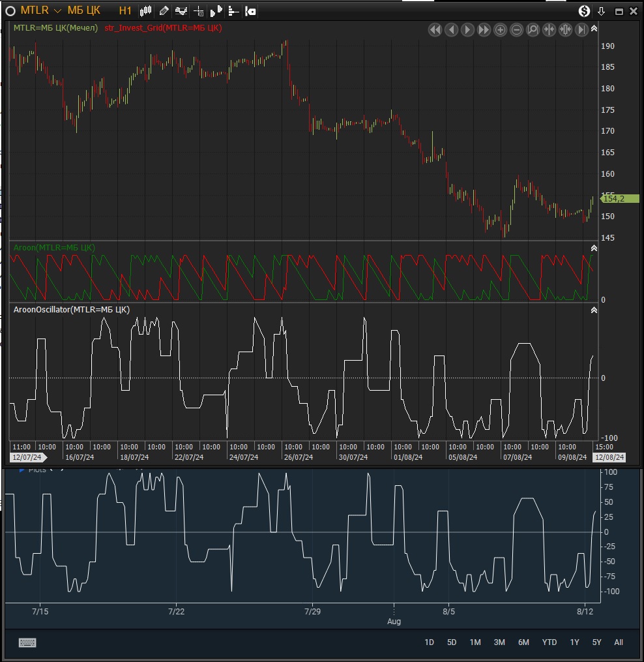
Task: Click the magnifier zoom-area icon
Action: click(x=533, y=30)
